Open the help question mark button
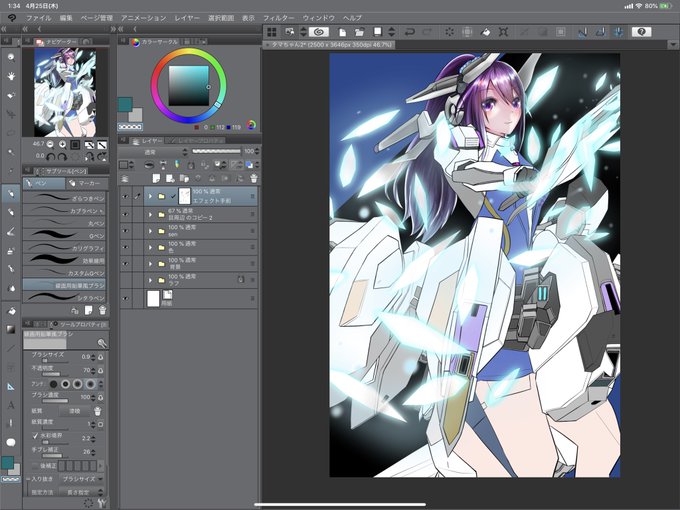This screenshot has height=510, width=680. 641,32
